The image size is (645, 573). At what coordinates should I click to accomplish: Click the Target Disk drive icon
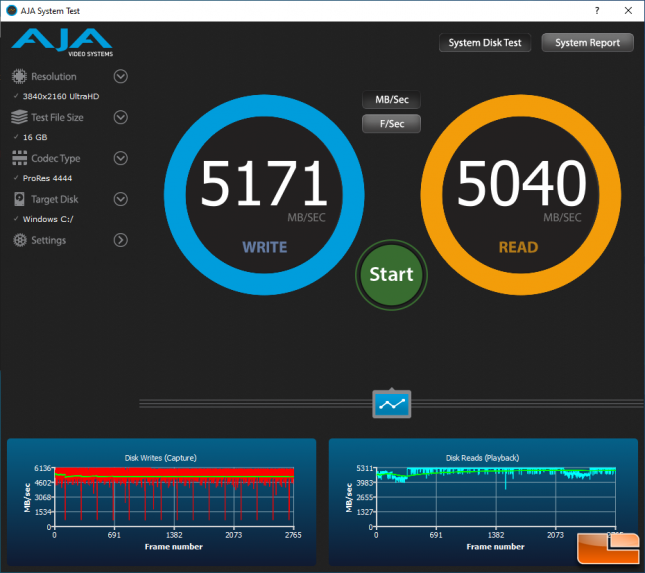pos(19,199)
